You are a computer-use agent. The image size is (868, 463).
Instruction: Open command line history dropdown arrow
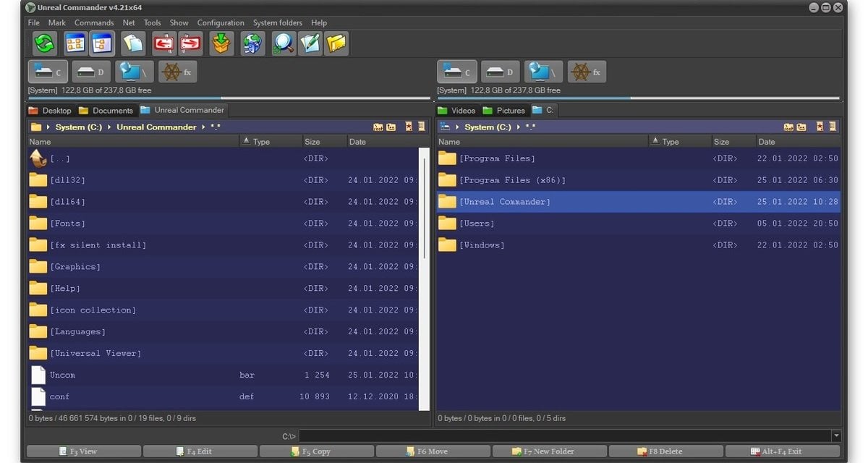836,436
